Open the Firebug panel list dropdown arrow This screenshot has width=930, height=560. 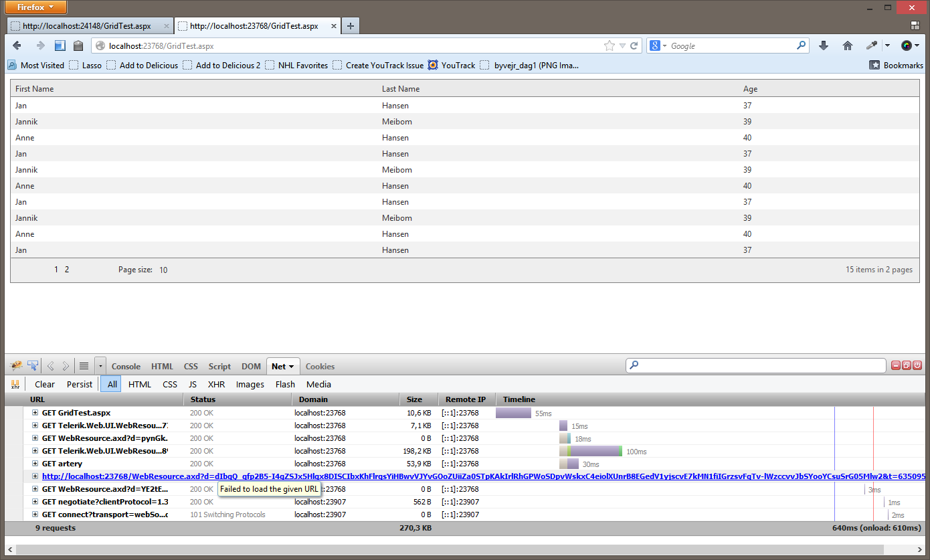100,366
